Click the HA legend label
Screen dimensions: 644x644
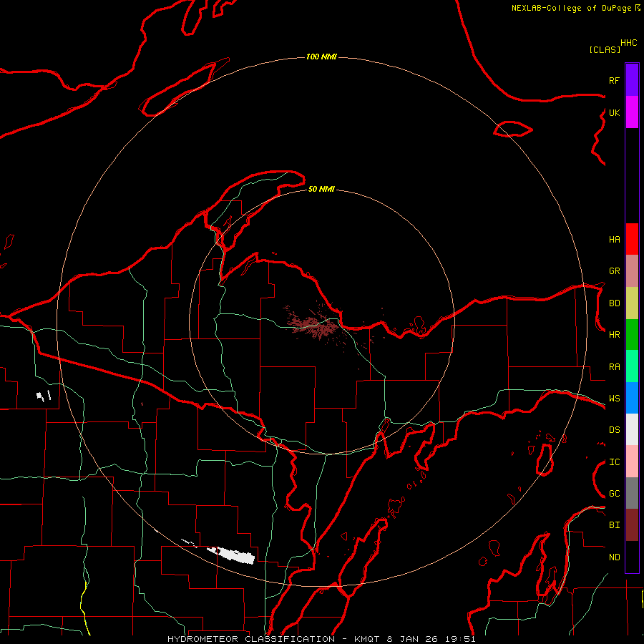point(614,240)
